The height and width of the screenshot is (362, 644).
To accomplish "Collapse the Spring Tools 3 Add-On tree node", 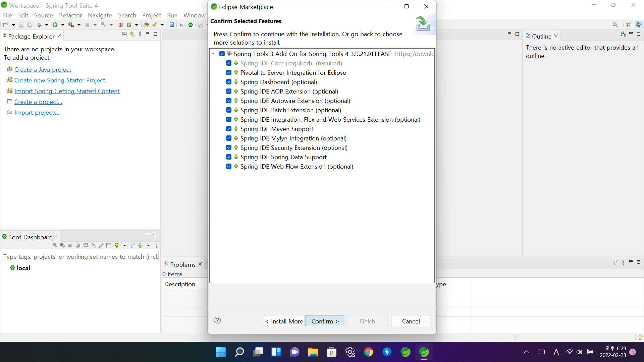I will (213, 54).
